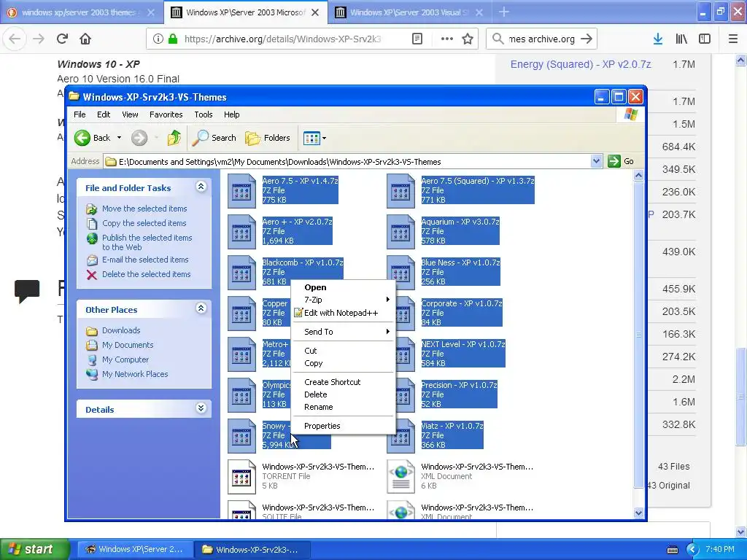
Task: Select the Aero 7.5 - XP v1.4.7z file icon
Action: 241,190
